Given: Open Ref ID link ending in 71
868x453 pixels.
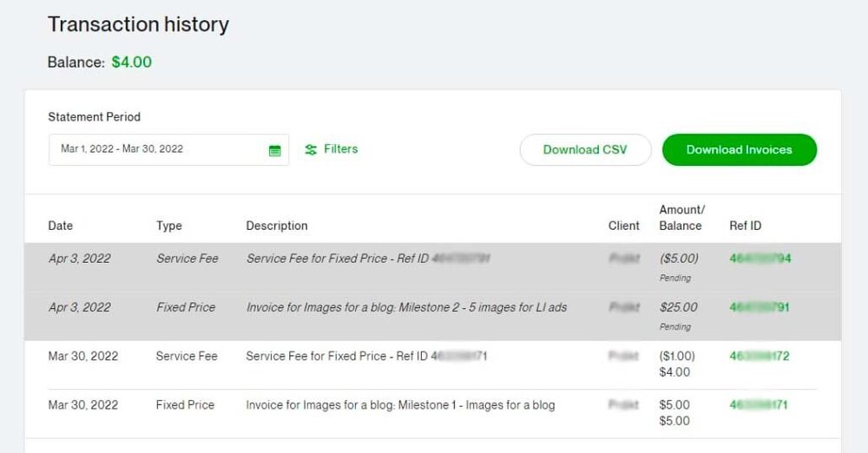Looking at the screenshot, I should click(x=758, y=404).
